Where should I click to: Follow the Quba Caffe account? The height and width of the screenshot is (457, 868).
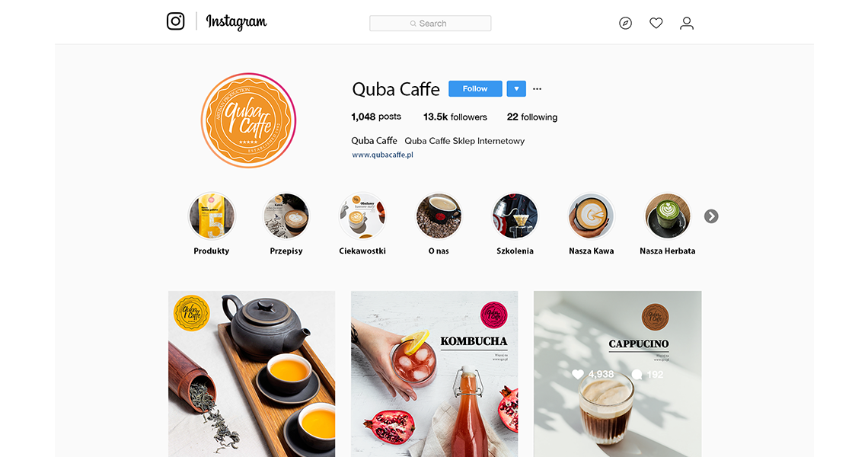pos(476,88)
